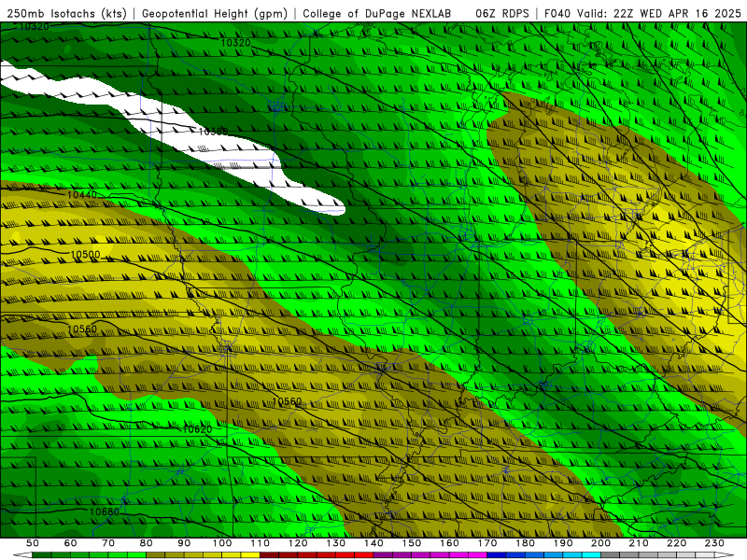Screen dimensions: 747x560
Task: Click the 90 knots scale label
Action: pos(184,543)
